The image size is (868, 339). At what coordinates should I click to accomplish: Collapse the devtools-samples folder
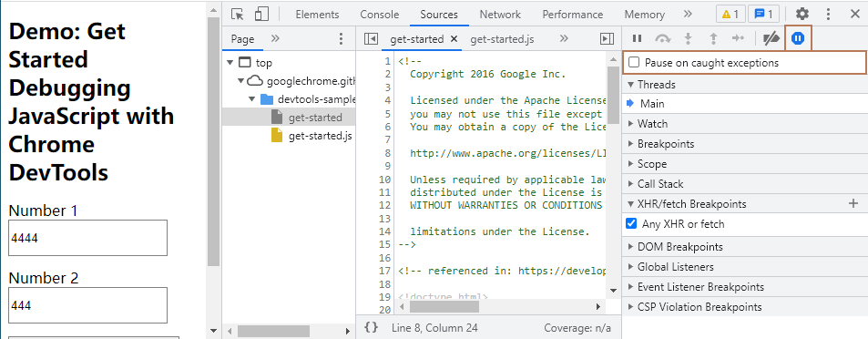tap(252, 99)
